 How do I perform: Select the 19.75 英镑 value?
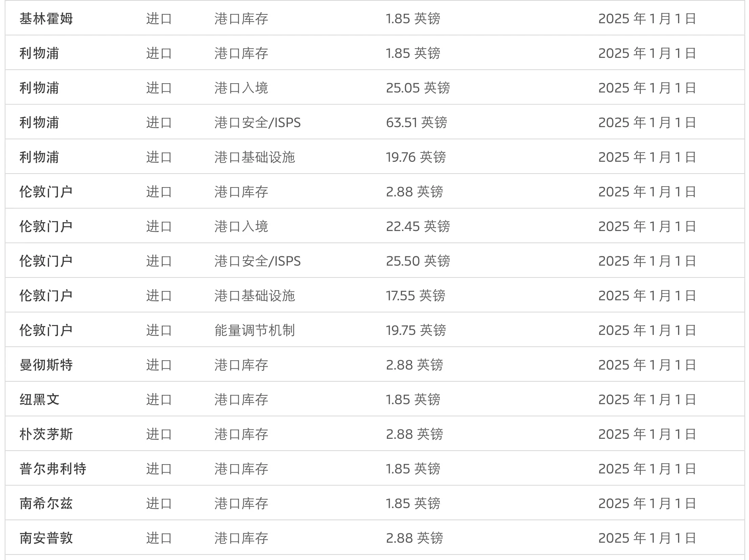tap(416, 330)
